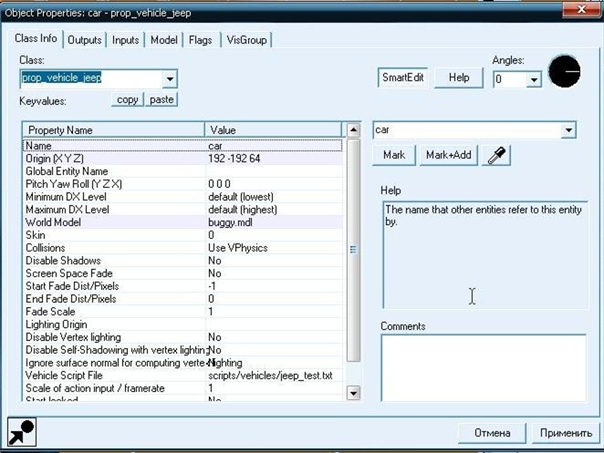Image resolution: width=604 pixels, height=453 pixels.
Task: Select the Pitch Yaw Roll (Y Z X) row
Action: tap(183, 184)
